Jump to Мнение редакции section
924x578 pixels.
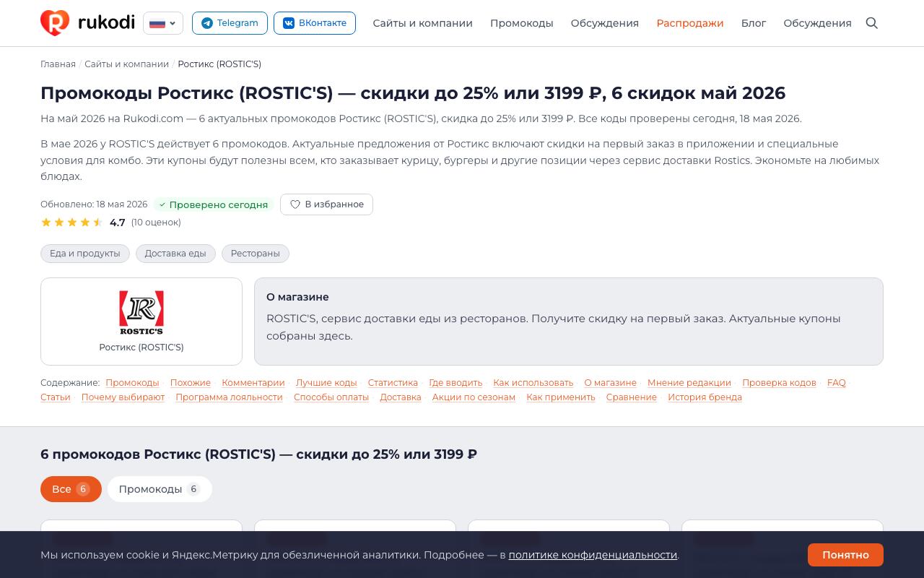[x=689, y=383]
